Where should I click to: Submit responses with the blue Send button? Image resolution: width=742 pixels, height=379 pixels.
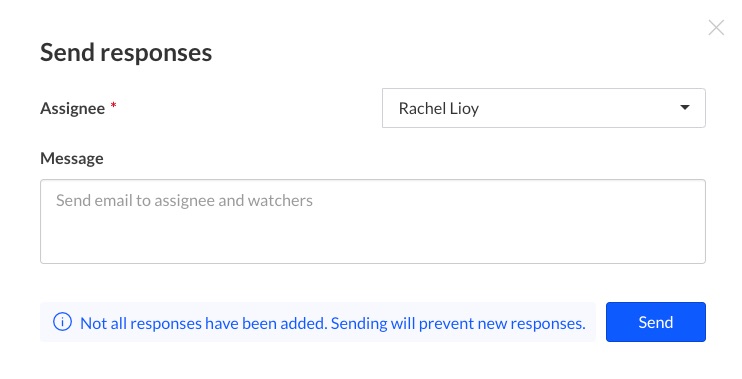point(655,322)
